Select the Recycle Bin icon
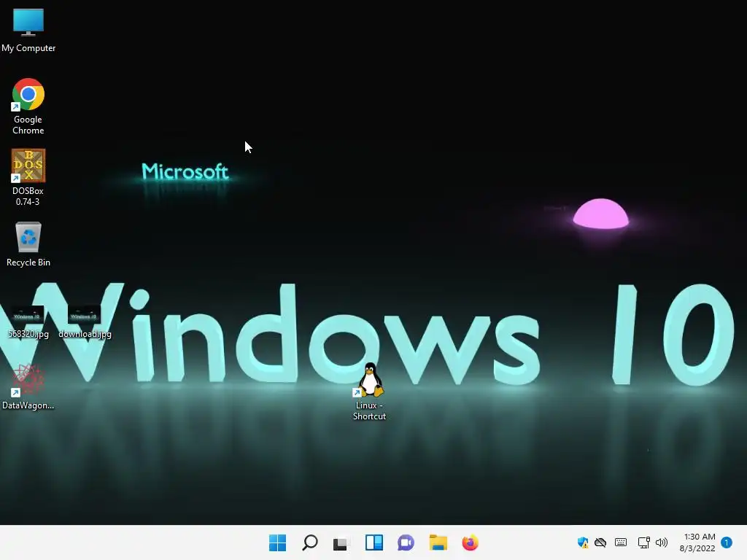 point(28,244)
